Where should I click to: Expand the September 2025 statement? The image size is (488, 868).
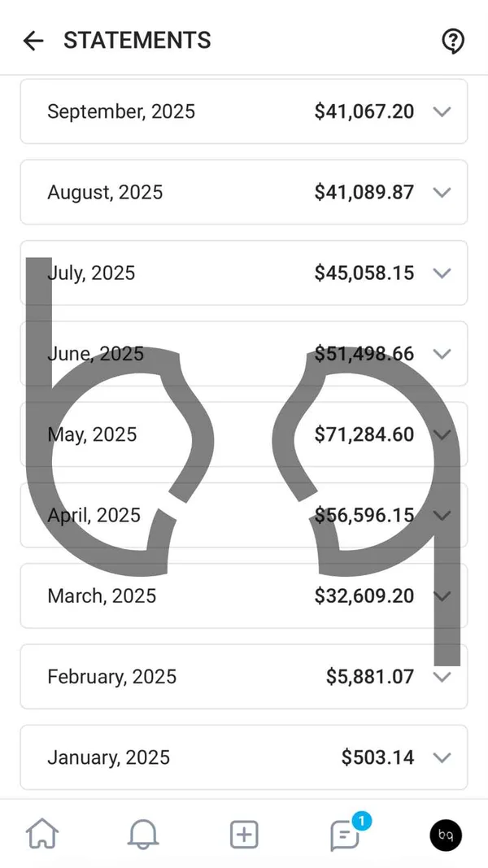click(x=442, y=111)
